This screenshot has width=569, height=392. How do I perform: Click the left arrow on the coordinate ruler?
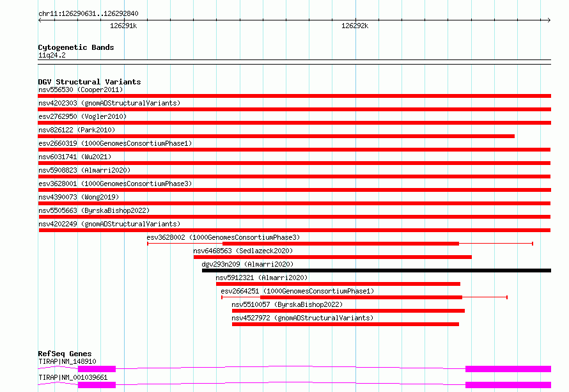tap(40, 20)
